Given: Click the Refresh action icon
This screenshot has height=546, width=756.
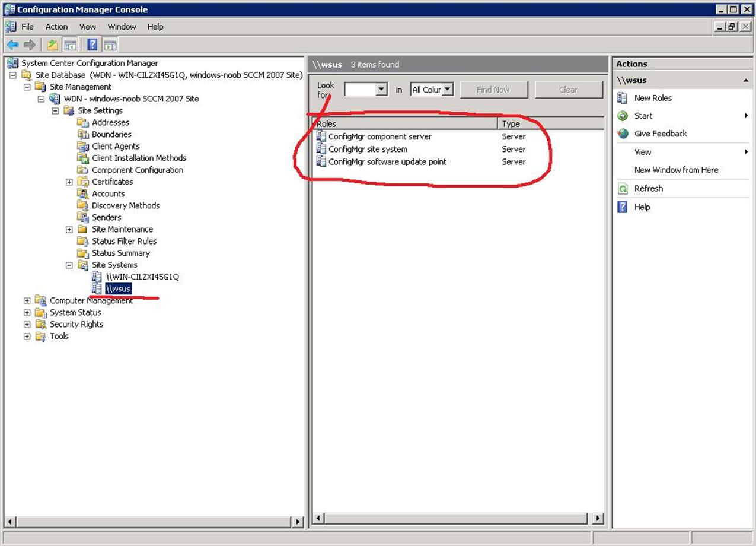Looking at the screenshot, I should coord(623,189).
